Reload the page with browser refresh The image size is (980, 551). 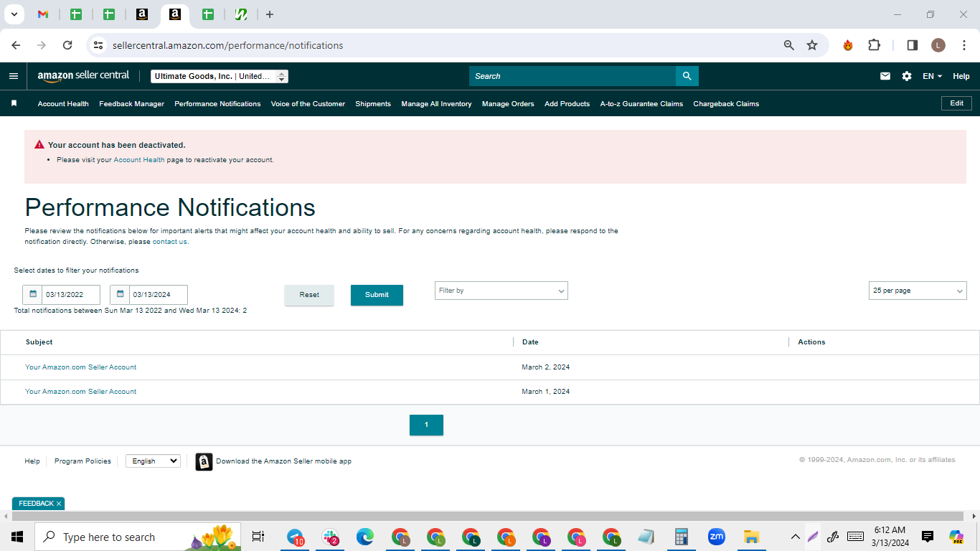pyautogui.click(x=67, y=45)
